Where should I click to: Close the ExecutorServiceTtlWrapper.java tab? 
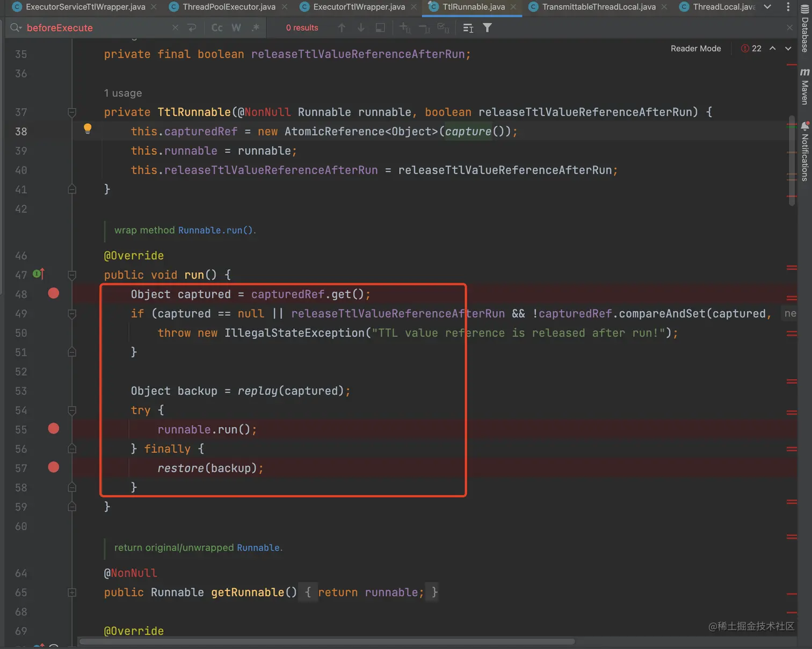point(154,7)
